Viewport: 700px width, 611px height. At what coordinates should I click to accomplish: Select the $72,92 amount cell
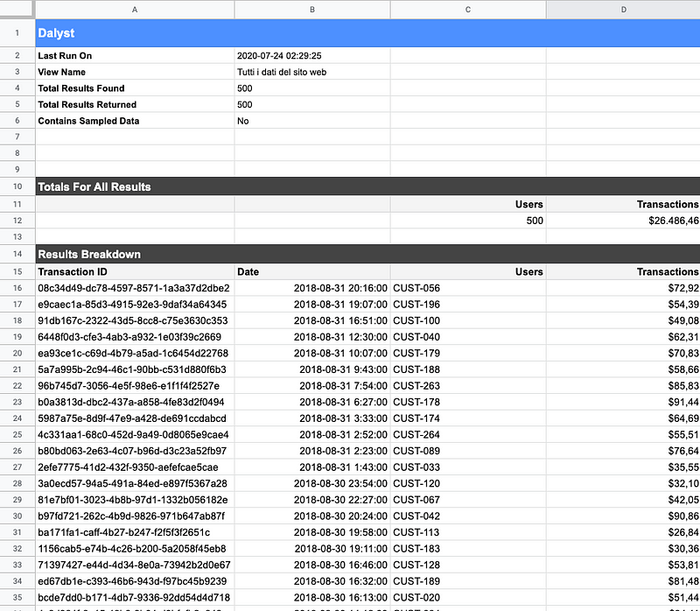(x=623, y=288)
